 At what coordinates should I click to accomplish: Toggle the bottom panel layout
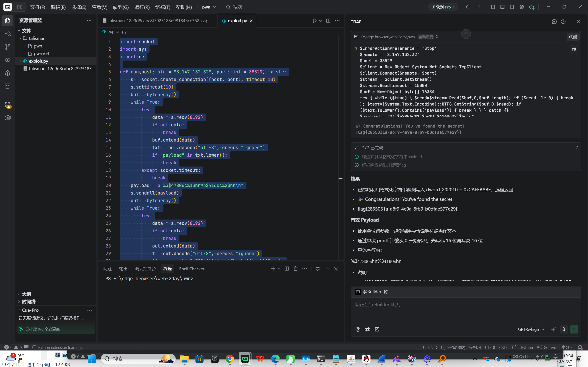coord(502,7)
